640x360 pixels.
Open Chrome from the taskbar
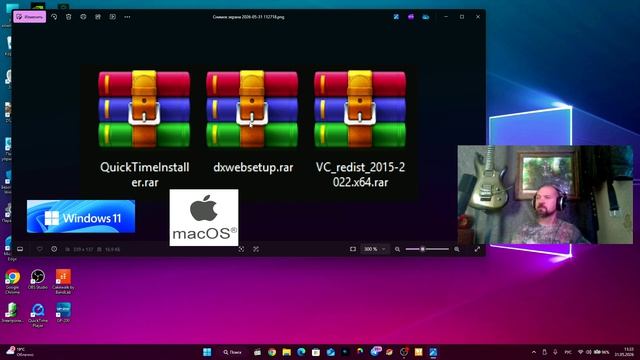click(x=272, y=352)
